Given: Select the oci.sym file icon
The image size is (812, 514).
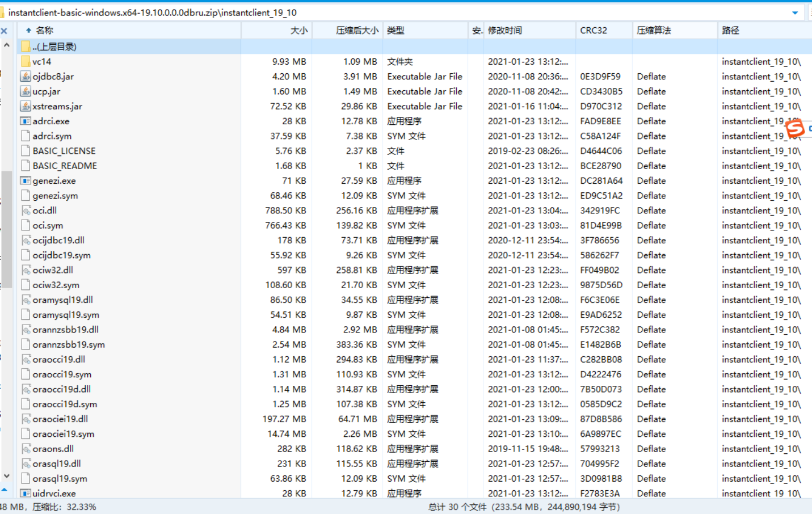Looking at the screenshot, I should pyautogui.click(x=26, y=225).
